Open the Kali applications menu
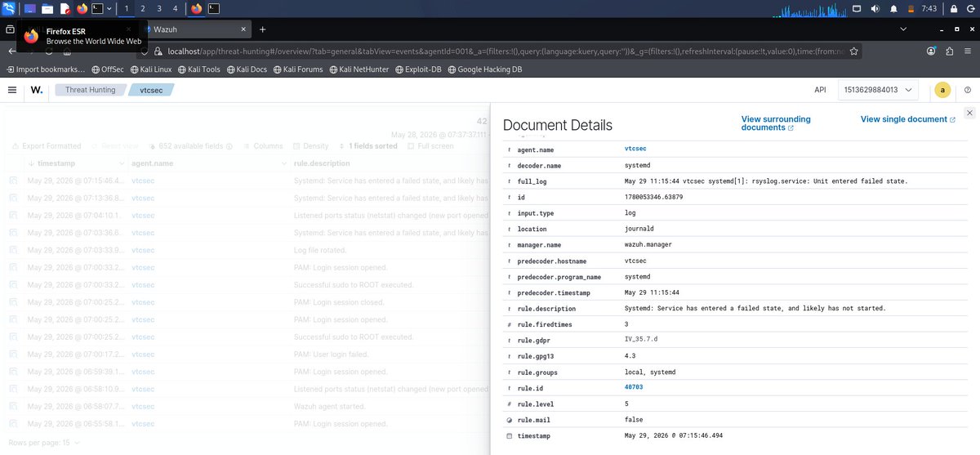Screen dimensions: 980x455 coord(8,9)
